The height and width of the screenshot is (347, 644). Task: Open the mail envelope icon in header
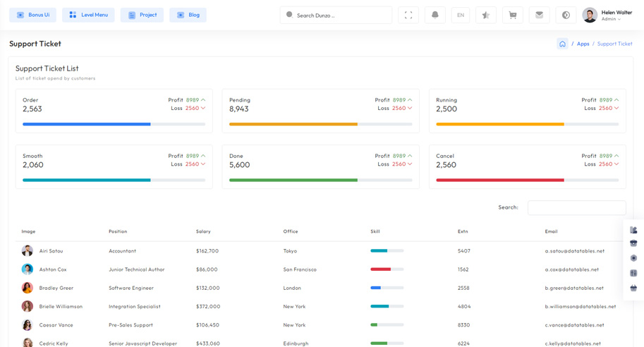pos(539,15)
